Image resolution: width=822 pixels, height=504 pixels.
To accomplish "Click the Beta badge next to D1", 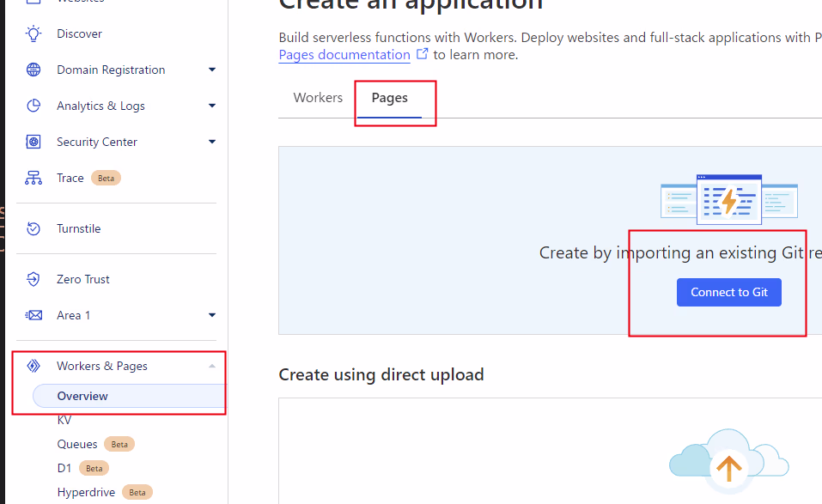I will [94, 469].
